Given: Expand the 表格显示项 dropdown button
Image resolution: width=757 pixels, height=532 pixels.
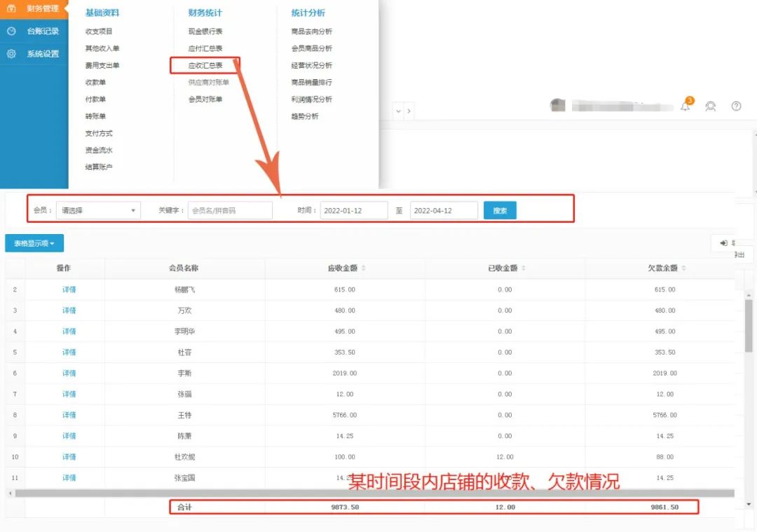Looking at the screenshot, I should (x=34, y=243).
